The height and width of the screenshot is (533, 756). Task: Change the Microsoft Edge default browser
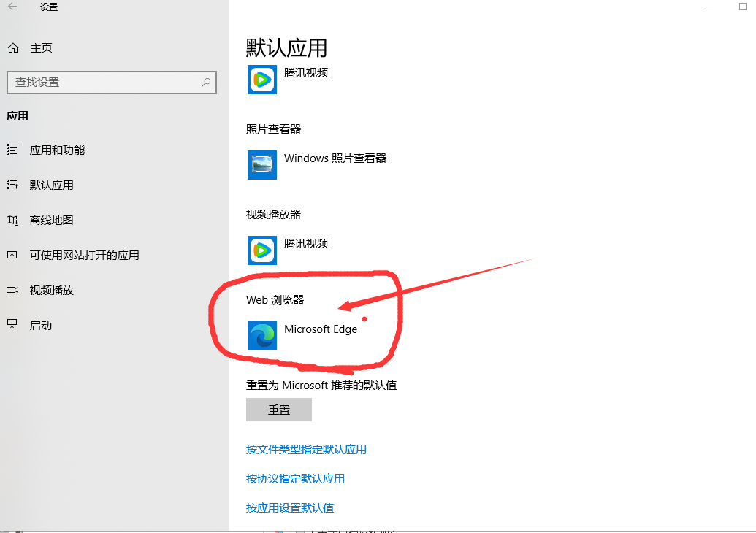coord(321,329)
